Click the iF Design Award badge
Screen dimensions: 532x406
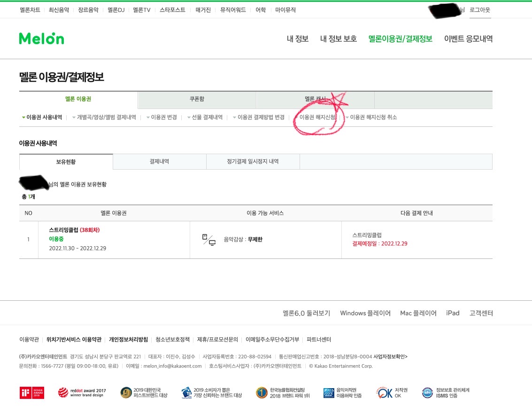coord(32,393)
